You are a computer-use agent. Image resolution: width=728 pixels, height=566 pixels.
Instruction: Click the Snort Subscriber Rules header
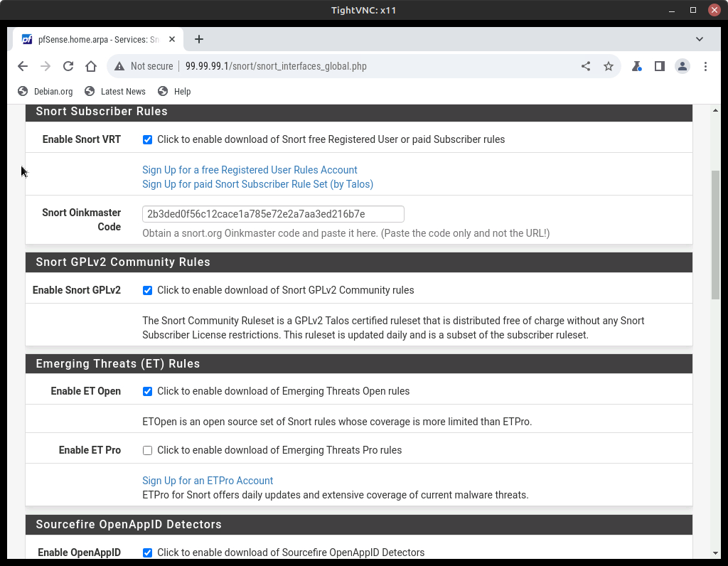tap(359, 112)
